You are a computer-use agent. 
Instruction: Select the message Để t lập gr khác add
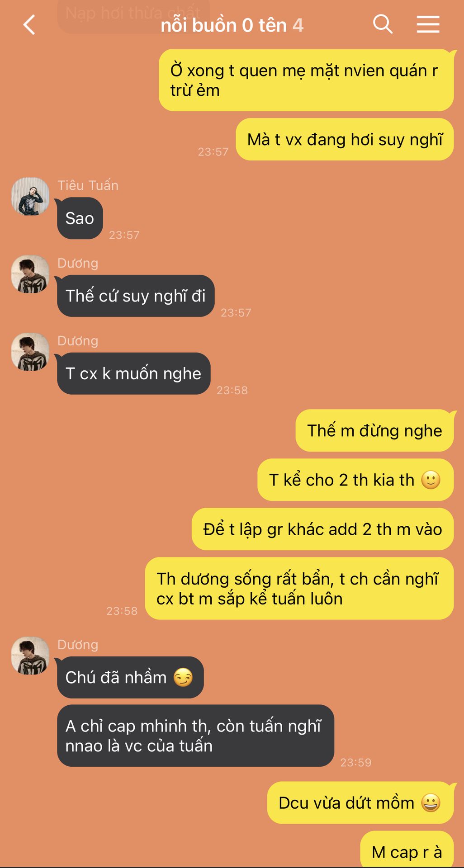tap(322, 529)
